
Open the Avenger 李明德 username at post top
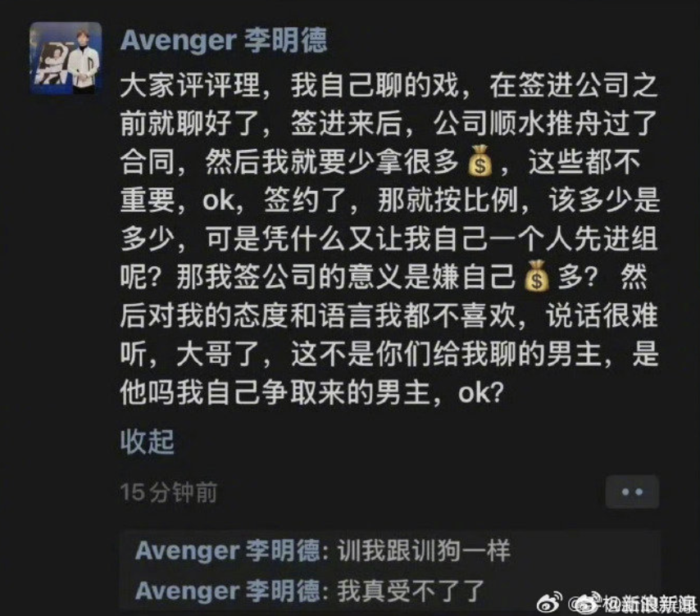[224, 40]
